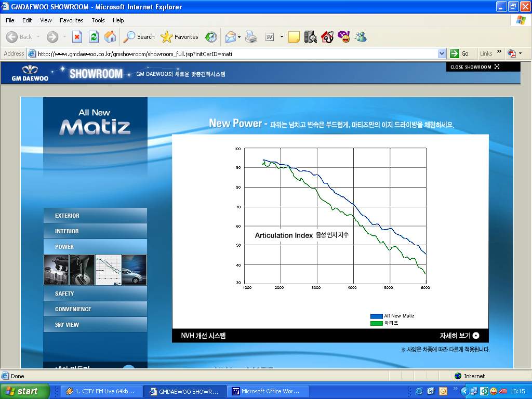The width and height of the screenshot is (532, 399).
Task: Click the red house toolbar icon
Action: point(327,37)
